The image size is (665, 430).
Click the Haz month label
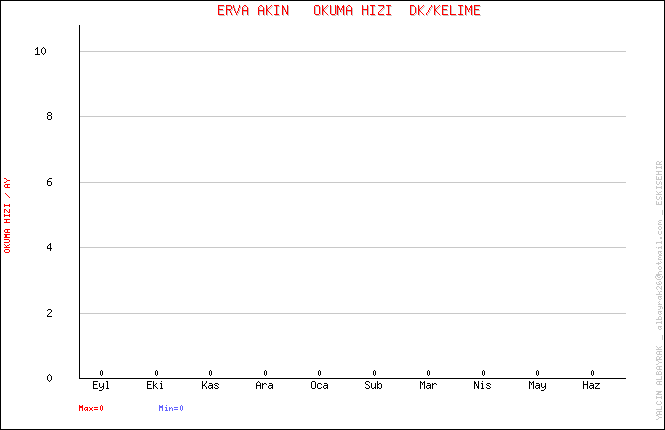coord(592,386)
